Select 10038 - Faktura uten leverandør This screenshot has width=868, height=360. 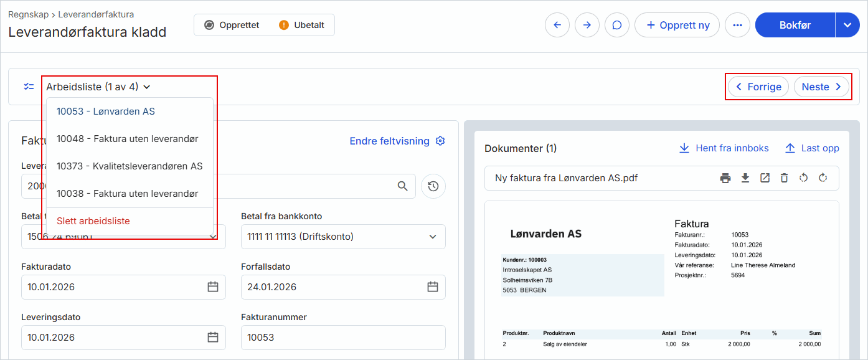pos(130,194)
